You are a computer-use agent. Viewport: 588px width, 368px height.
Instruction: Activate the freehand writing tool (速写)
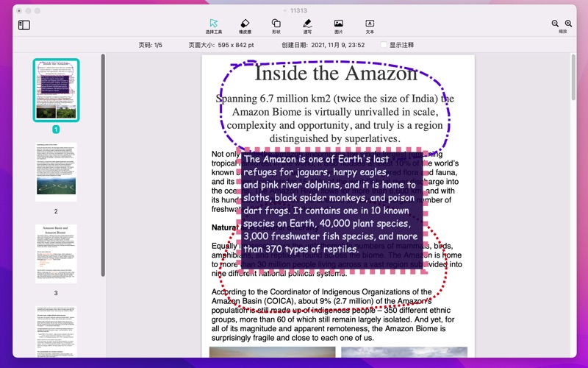click(307, 26)
